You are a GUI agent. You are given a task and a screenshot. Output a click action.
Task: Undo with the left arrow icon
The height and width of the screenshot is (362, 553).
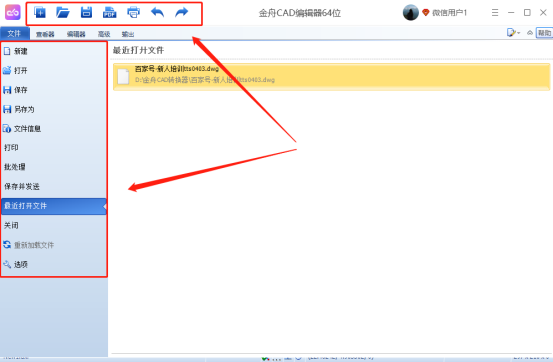[157, 12]
